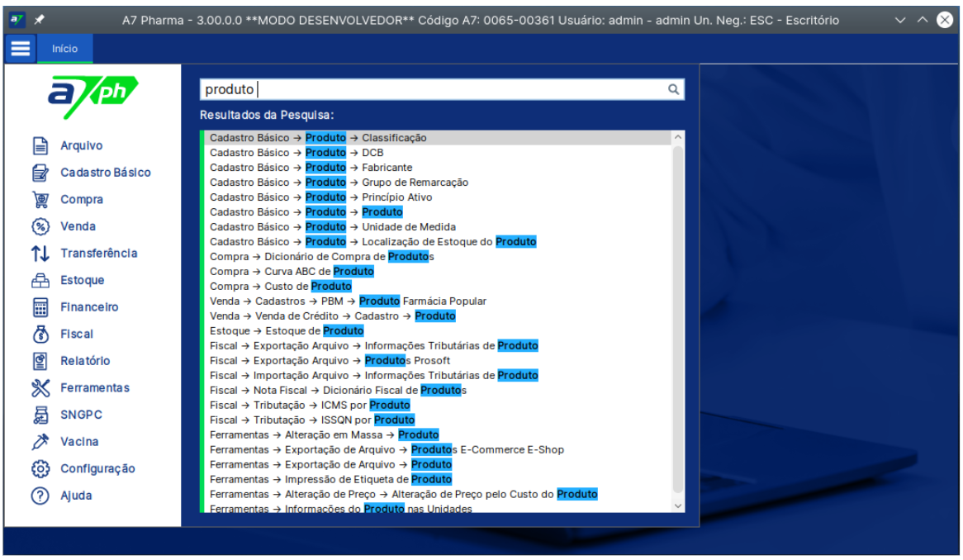Select result Compra → Custo de Produto
This screenshot has height=560, width=963.
[x=438, y=286]
